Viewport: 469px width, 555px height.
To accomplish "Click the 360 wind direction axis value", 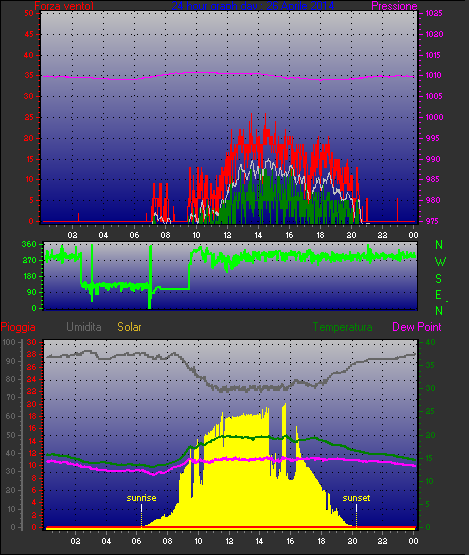I will pos(29,244).
